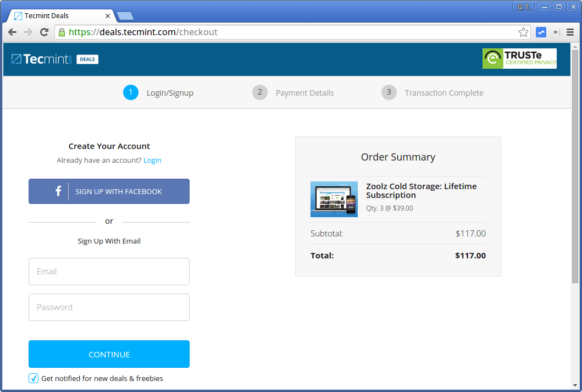Click step 3 Transaction Complete circle icon
The image size is (582, 392).
pos(389,92)
